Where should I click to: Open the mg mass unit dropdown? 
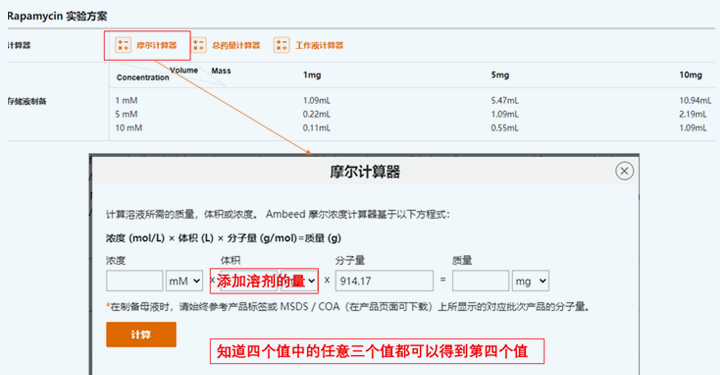tap(530, 280)
